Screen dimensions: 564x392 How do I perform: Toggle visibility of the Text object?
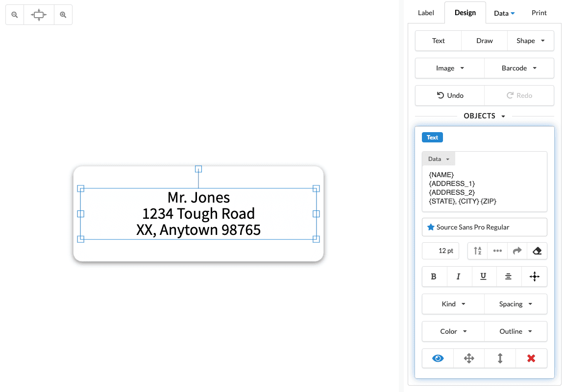point(437,358)
